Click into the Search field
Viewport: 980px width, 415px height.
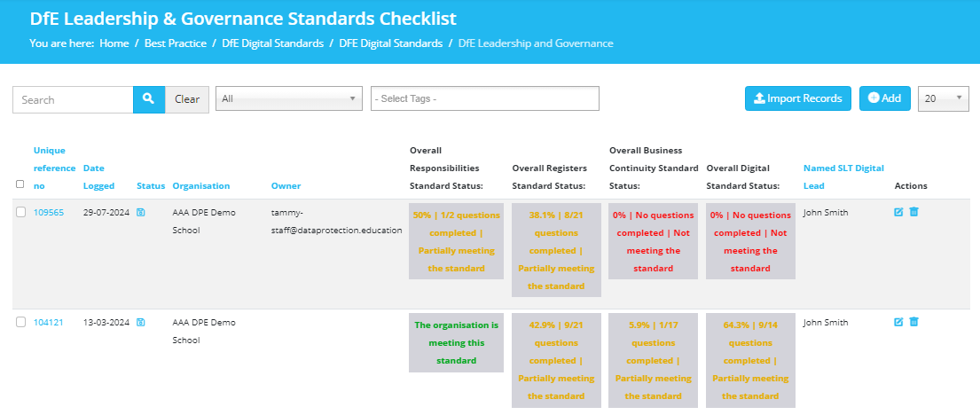73,99
